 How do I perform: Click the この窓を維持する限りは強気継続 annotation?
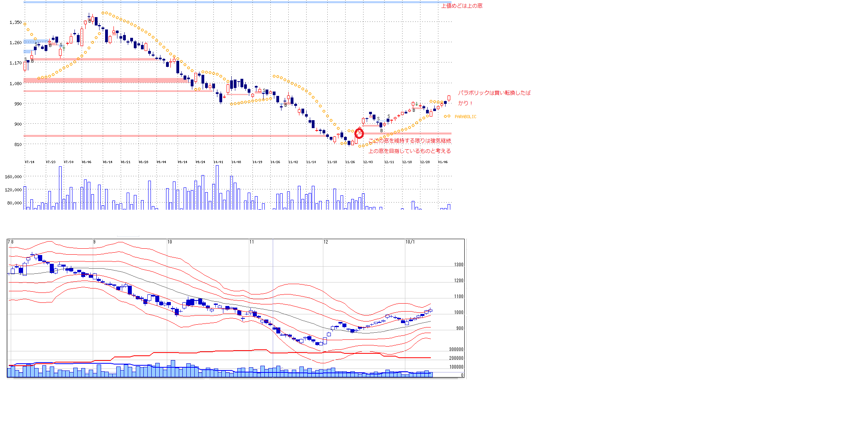pos(409,141)
